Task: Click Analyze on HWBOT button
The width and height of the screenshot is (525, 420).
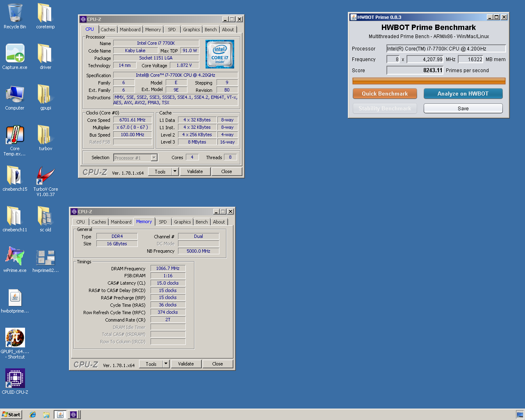Action: pyautogui.click(x=463, y=94)
